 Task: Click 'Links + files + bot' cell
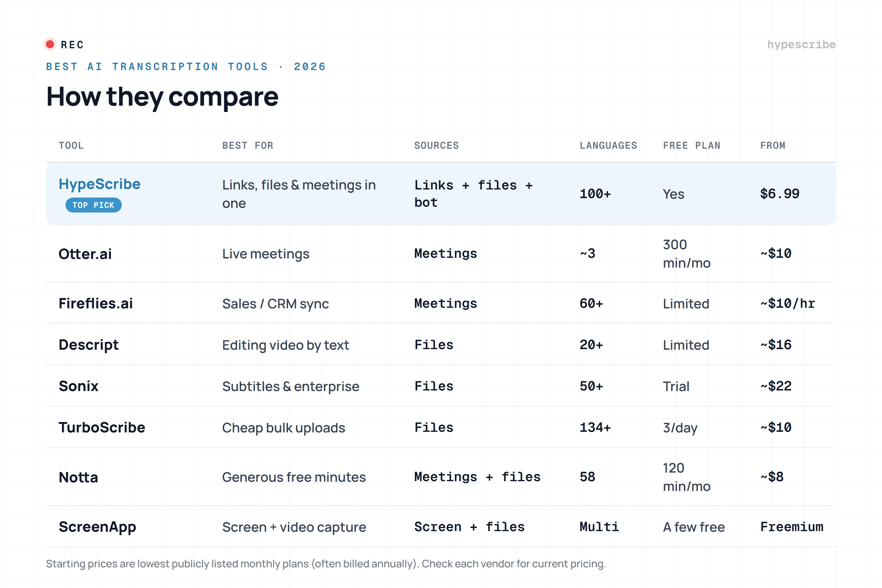click(x=474, y=194)
